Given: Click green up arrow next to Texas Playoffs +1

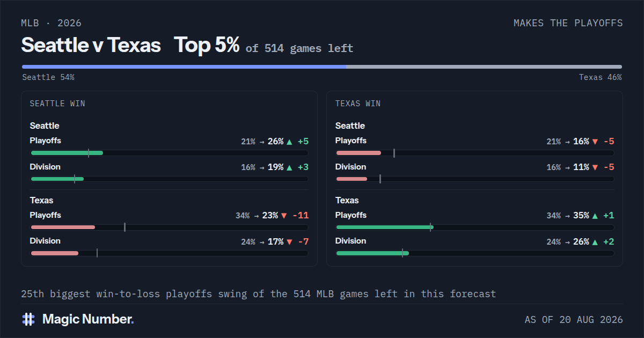Looking at the screenshot, I should [x=595, y=216].
